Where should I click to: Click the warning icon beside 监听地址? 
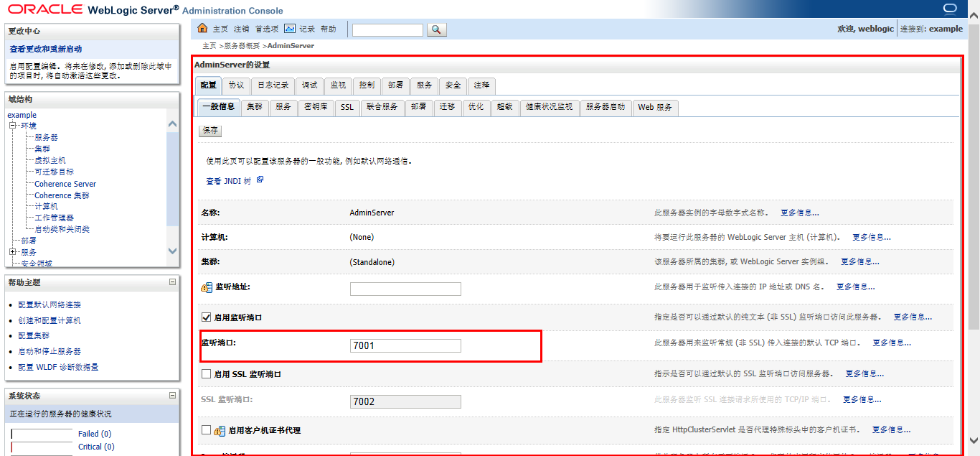point(207,287)
